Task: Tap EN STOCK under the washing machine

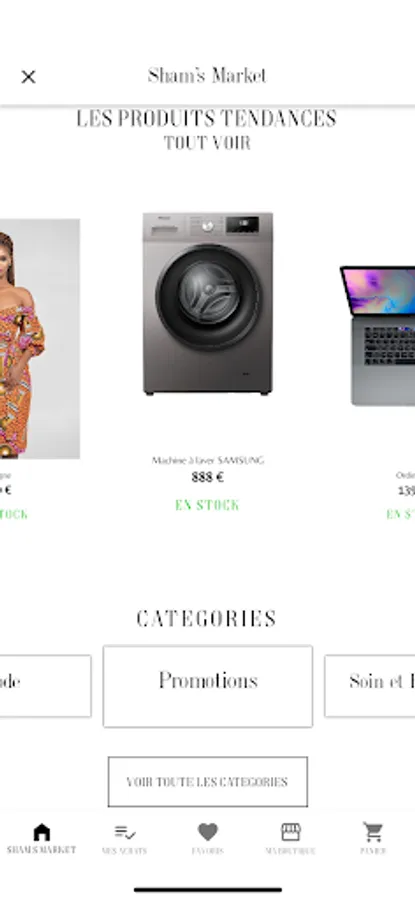Action: click(x=207, y=505)
